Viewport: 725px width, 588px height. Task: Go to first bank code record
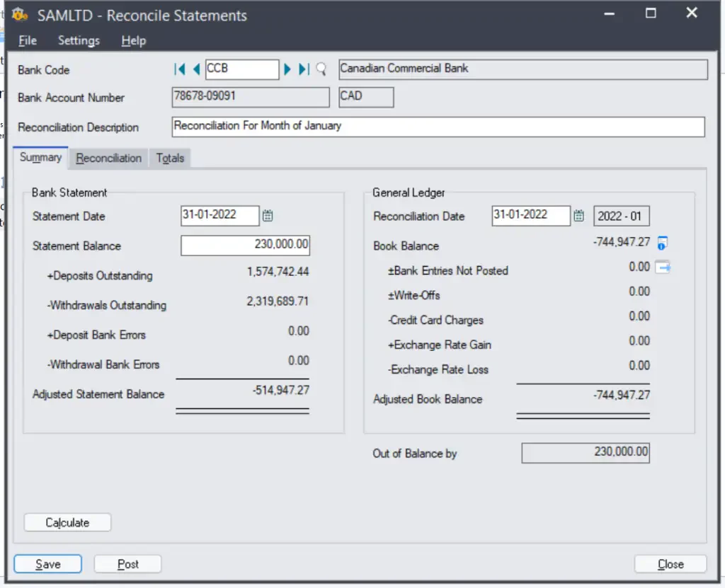tap(180, 69)
